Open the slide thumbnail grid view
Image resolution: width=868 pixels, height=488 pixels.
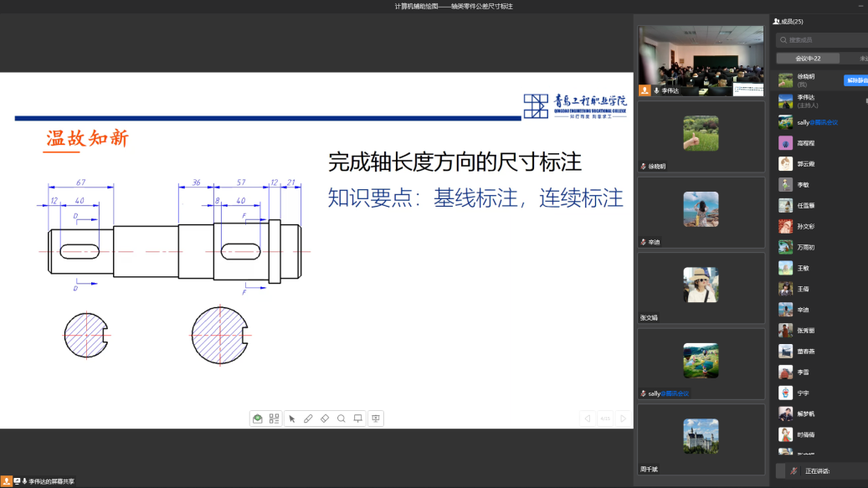tap(274, 419)
